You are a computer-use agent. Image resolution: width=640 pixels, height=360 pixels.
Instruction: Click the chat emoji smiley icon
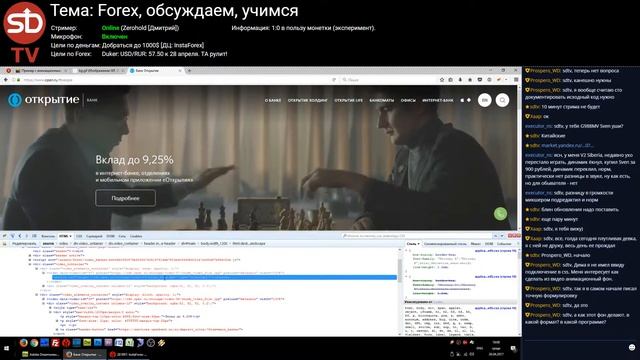632,347
